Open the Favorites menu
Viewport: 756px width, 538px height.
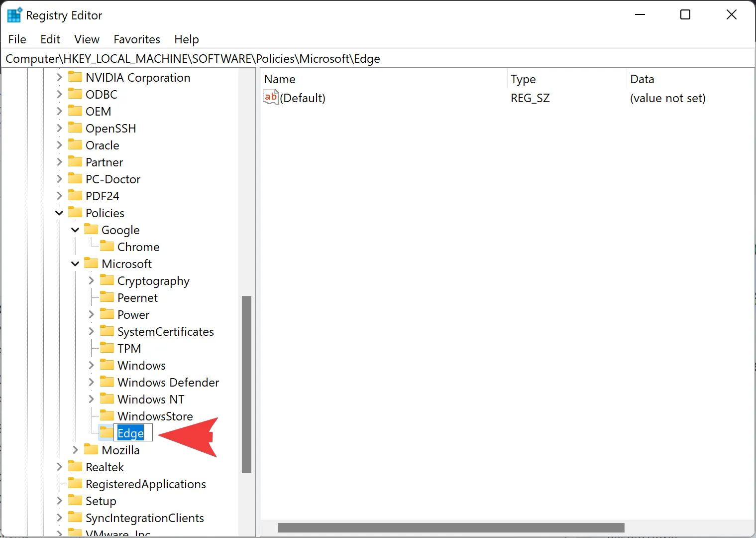[136, 39]
